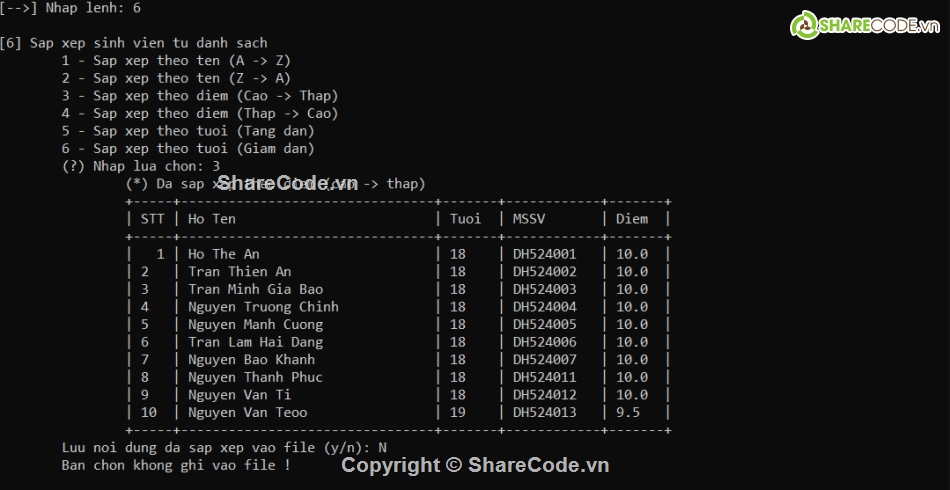This screenshot has height=490, width=950.
Task: Click the score "10.0" in Nguyen Van Ti row
Action: (x=632, y=394)
